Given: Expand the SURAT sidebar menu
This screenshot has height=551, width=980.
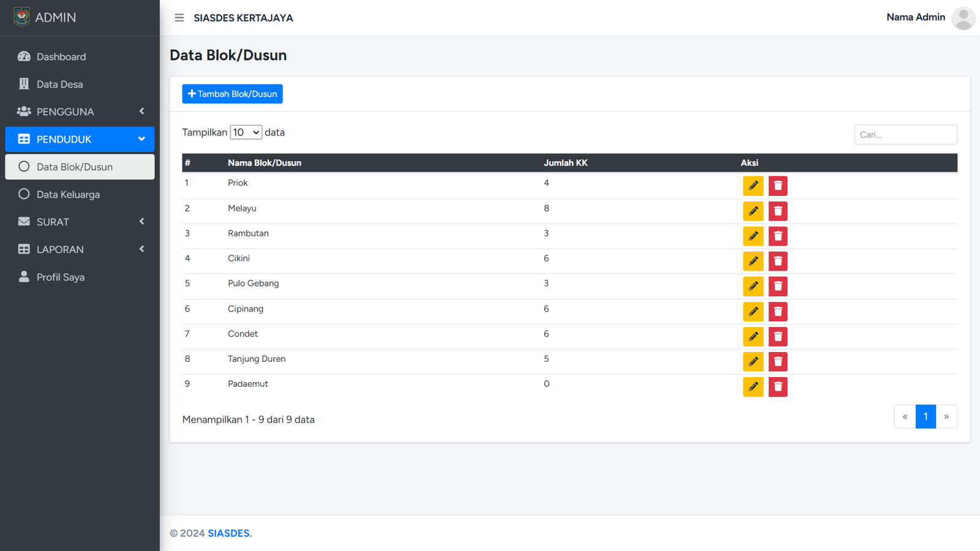Looking at the screenshot, I should coord(80,222).
